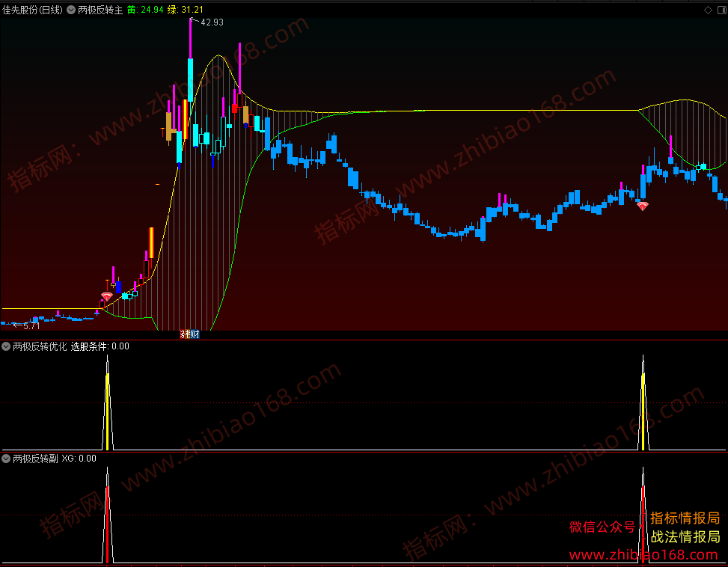Select the stock title 佳先股份(日线)
Image resolution: width=728 pixels, height=567 pixels.
click(x=32, y=10)
